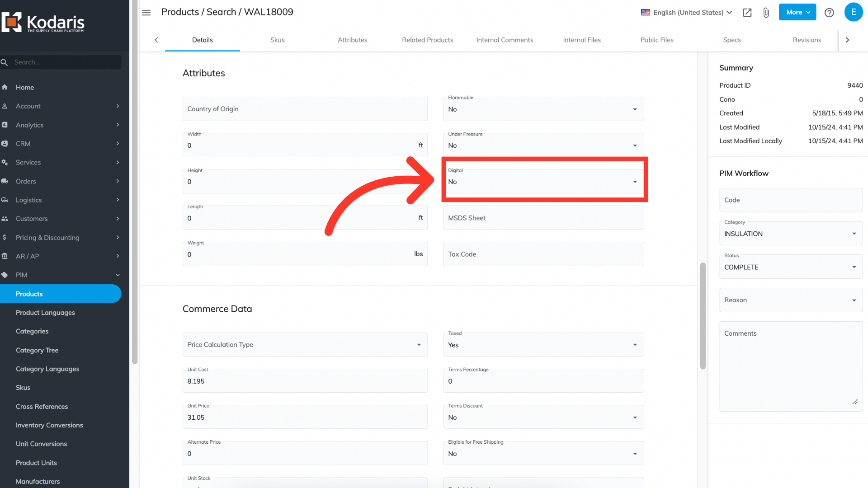Click the More button
This screenshot has height=488, width=868.
797,12
